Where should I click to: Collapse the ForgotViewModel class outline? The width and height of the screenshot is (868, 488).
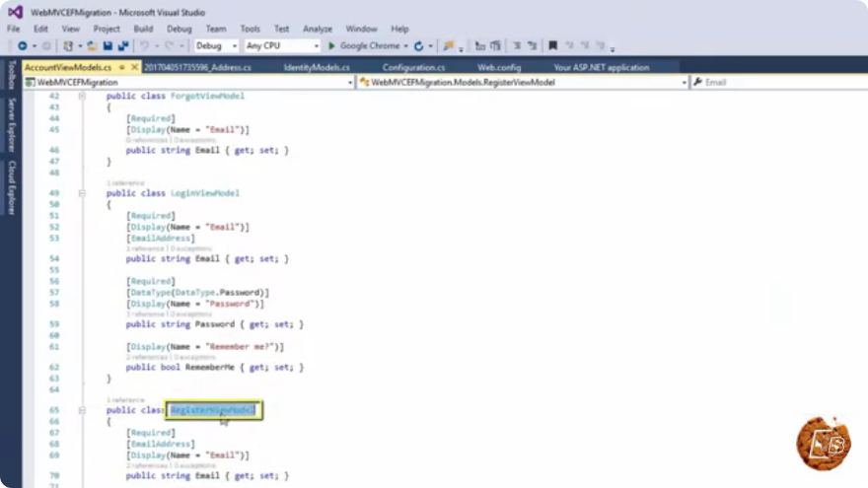[82, 96]
